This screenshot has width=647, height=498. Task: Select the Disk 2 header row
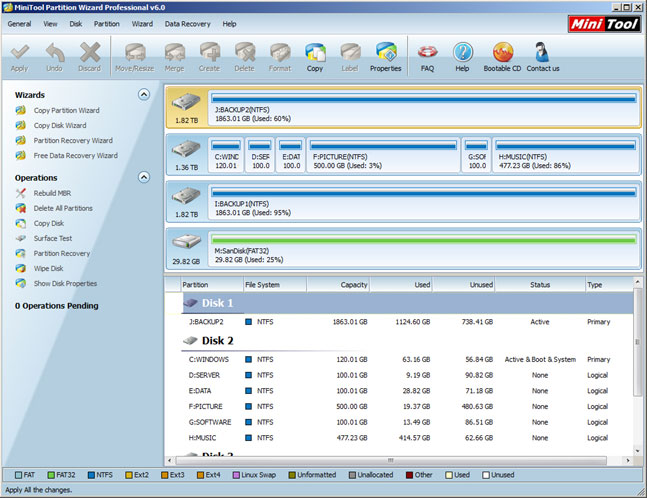tap(407, 341)
